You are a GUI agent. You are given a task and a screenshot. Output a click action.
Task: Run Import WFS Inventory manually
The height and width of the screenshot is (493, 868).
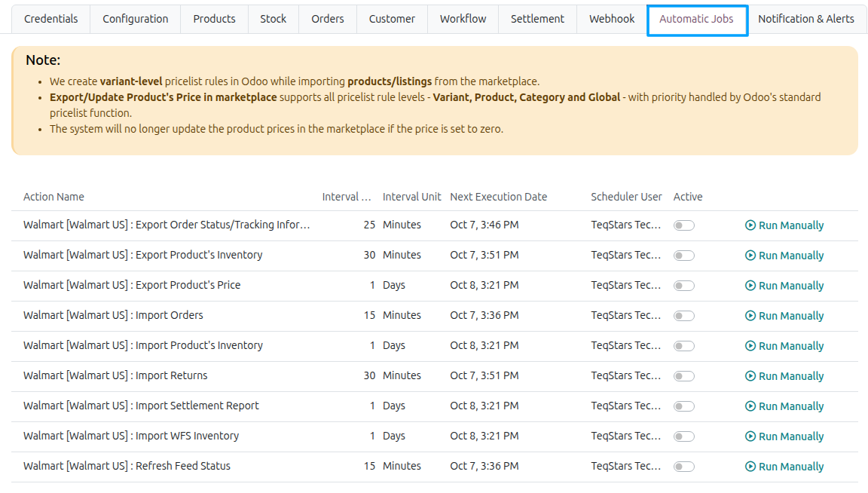pyautogui.click(x=784, y=436)
